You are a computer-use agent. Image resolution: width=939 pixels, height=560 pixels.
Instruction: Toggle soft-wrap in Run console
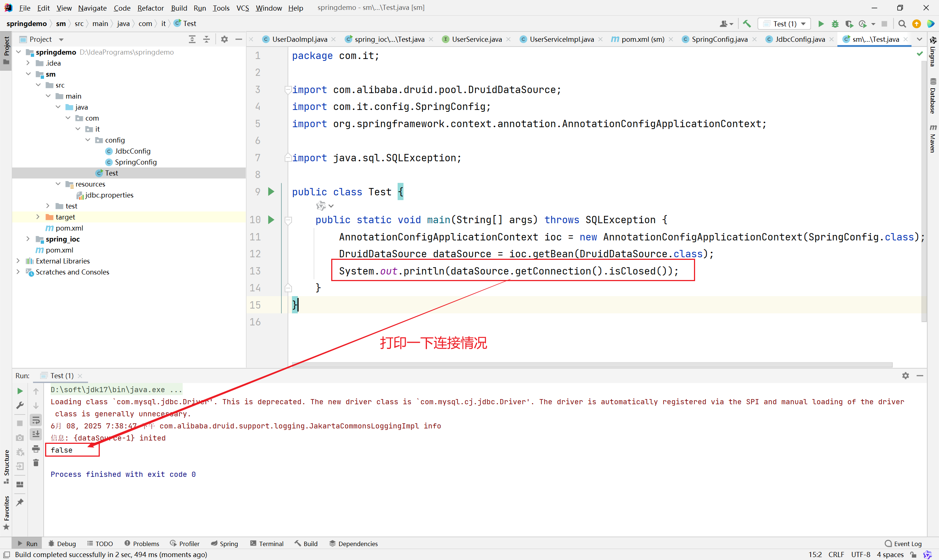[36, 420]
